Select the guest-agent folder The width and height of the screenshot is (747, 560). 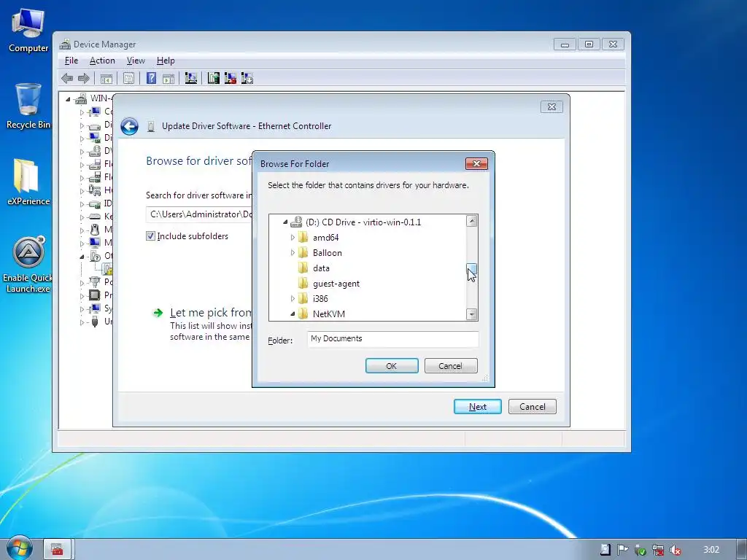[x=336, y=284]
